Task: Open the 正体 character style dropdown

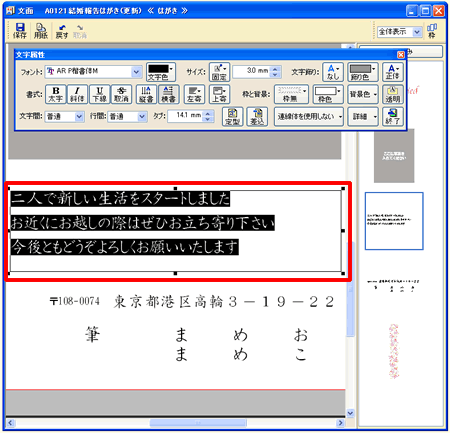Action: pos(393,72)
